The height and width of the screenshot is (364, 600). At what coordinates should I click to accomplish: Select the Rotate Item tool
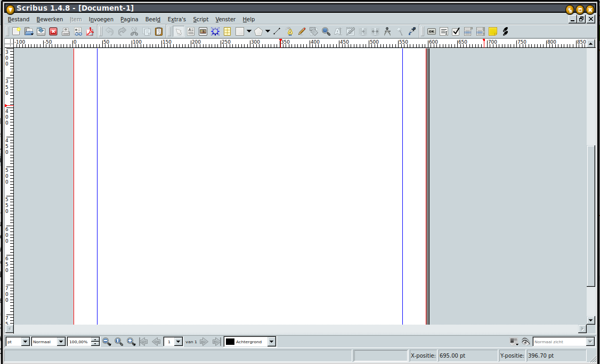pos(314,31)
